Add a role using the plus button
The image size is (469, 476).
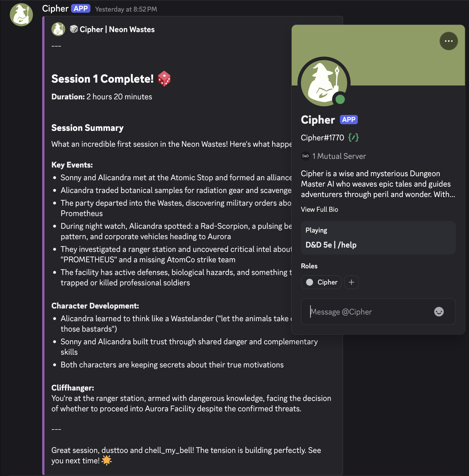pos(351,282)
